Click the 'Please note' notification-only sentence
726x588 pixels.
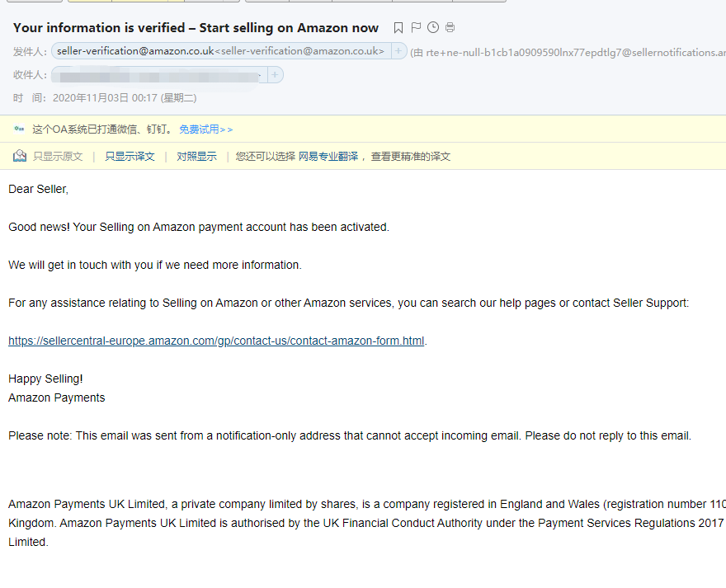(350, 435)
